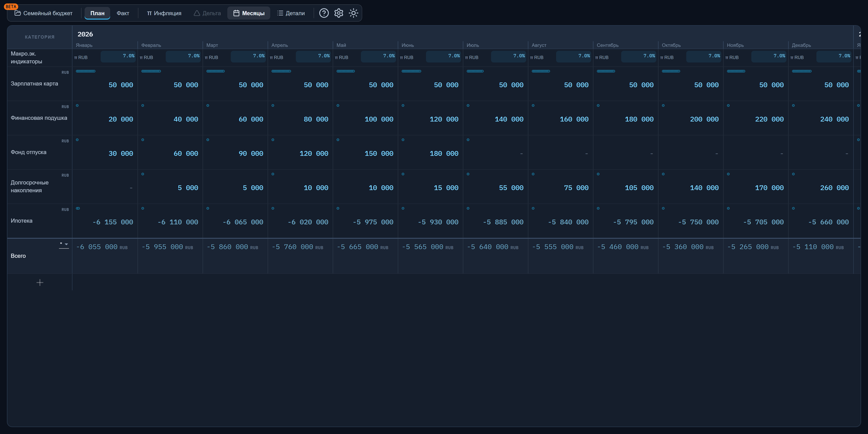The height and width of the screenshot is (434, 868).
Task: Select the Финансовая подушка category label
Action: (39, 118)
